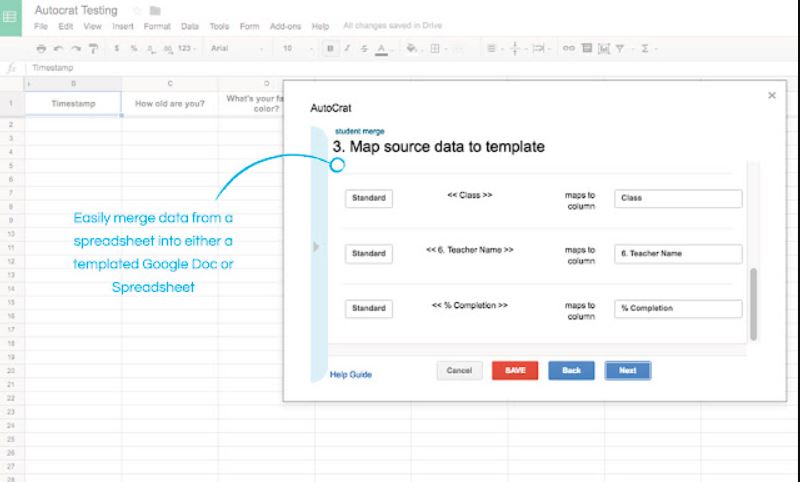Screen dimensions: 800x482
Task: Open the Add-ons menu
Action: pyautogui.click(x=285, y=26)
